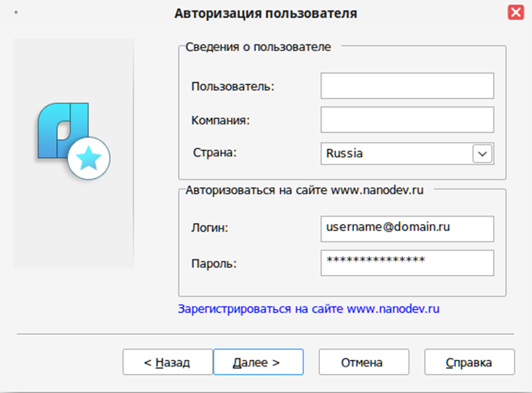Image resolution: width=532 pixels, height=393 pixels.
Task: Open the Зарегистрироваться на сайте www.nanodev.ru link
Action: pyautogui.click(x=309, y=309)
